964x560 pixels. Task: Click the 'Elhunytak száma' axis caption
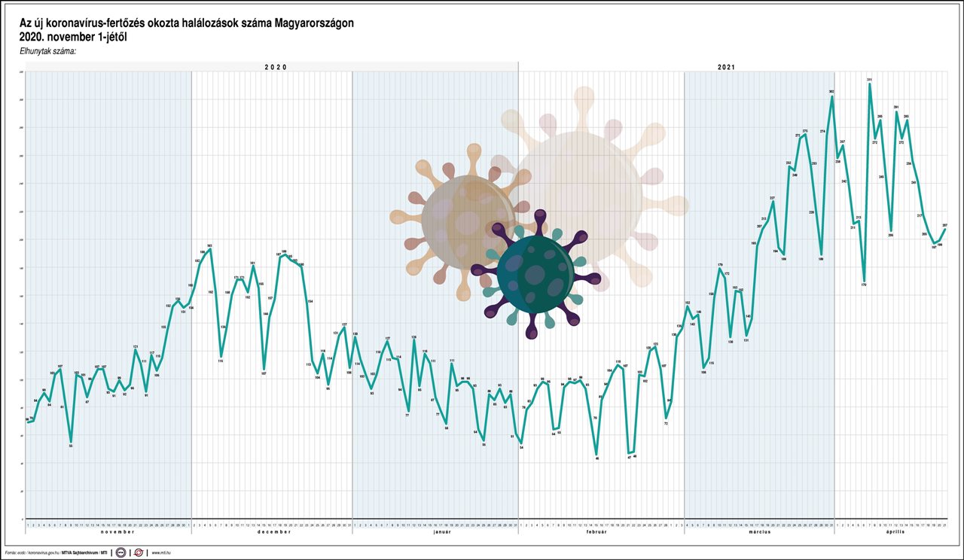[x=50, y=51]
